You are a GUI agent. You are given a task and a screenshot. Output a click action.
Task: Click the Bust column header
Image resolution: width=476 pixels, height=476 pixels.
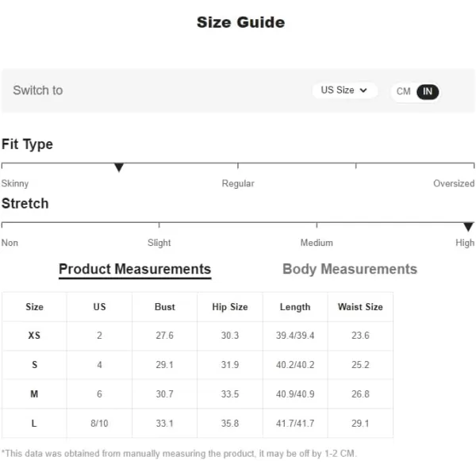tap(164, 307)
